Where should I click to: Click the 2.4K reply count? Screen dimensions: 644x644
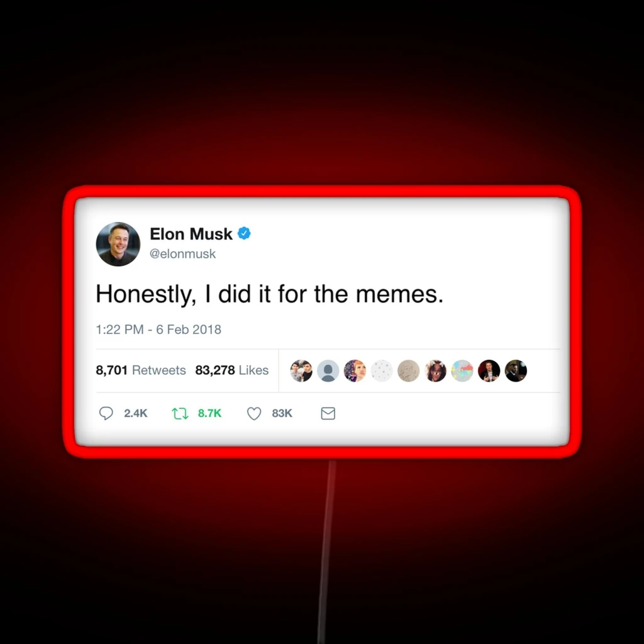136,413
